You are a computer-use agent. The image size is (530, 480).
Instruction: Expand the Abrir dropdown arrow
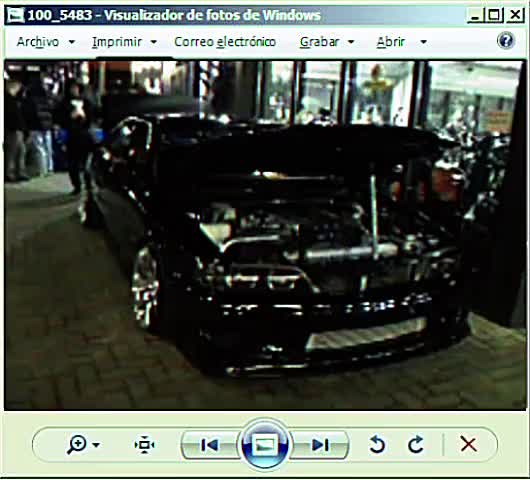[x=423, y=42]
